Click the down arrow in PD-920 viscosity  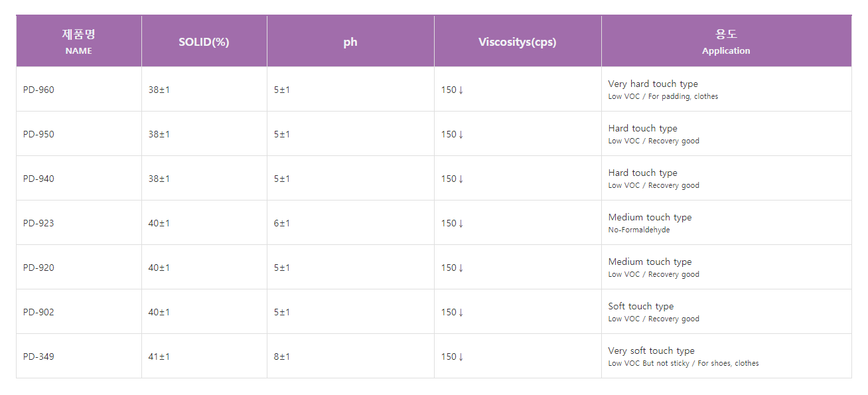click(461, 268)
